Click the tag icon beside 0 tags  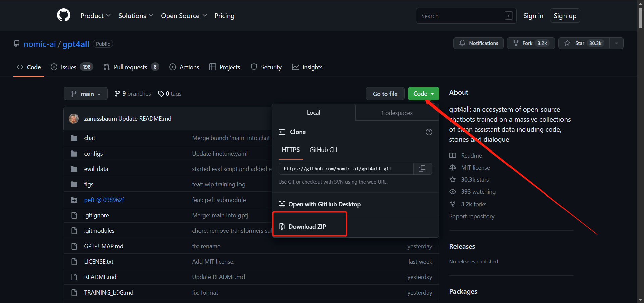click(x=161, y=94)
